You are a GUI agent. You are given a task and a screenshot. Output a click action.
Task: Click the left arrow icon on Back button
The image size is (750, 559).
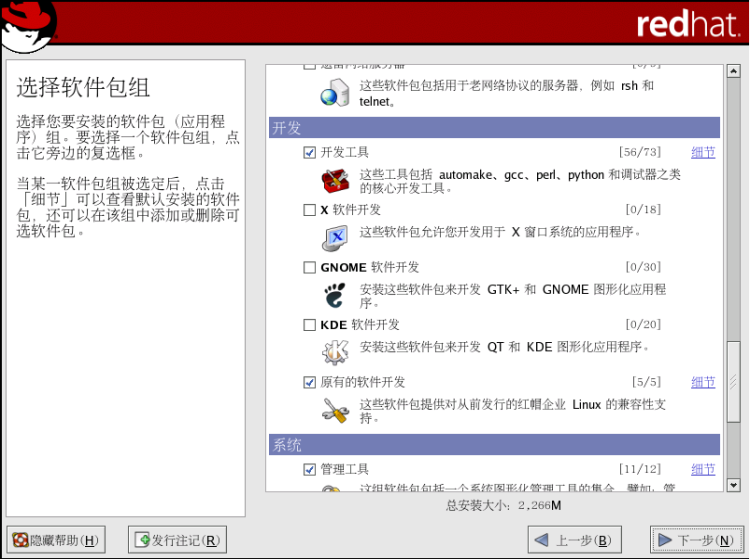pyautogui.click(x=541, y=540)
